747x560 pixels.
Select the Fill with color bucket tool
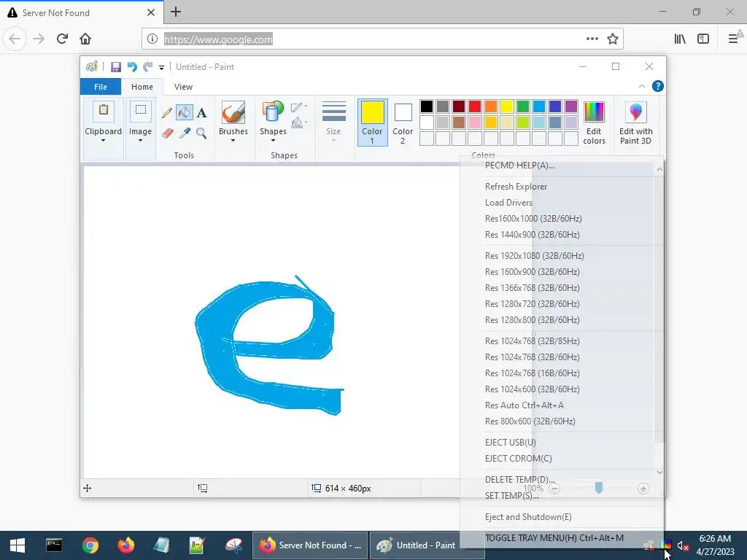pos(185,113)
